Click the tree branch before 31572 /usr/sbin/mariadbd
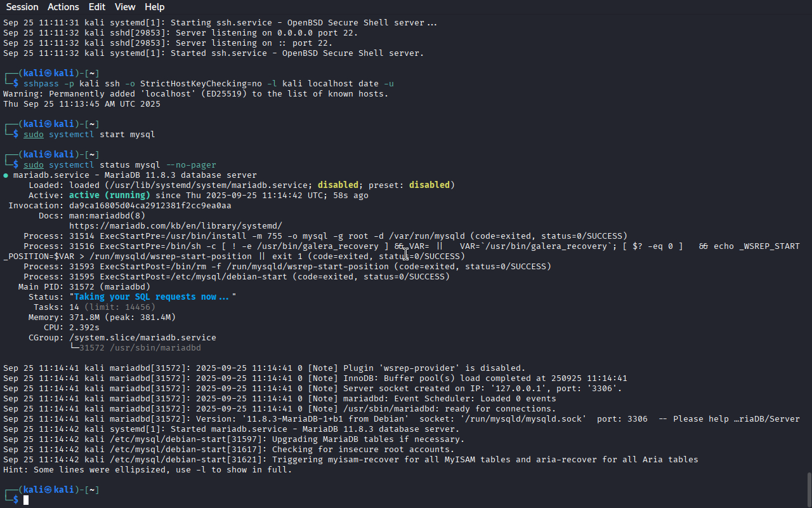 click(74, 348)
